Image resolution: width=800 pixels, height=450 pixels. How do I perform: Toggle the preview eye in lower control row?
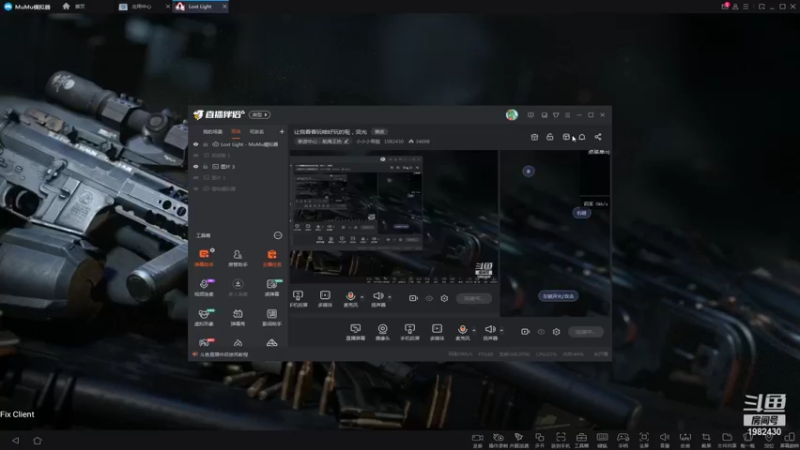541,332
